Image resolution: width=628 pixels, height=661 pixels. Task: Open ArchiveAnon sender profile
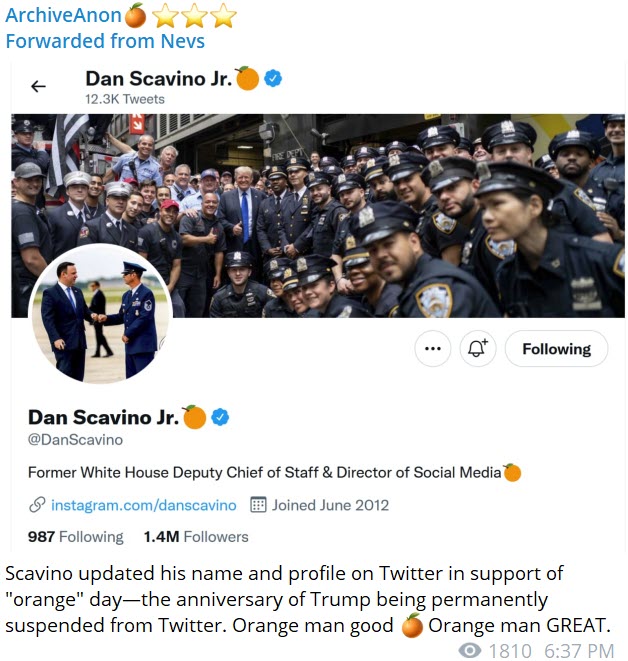point(63,15)
